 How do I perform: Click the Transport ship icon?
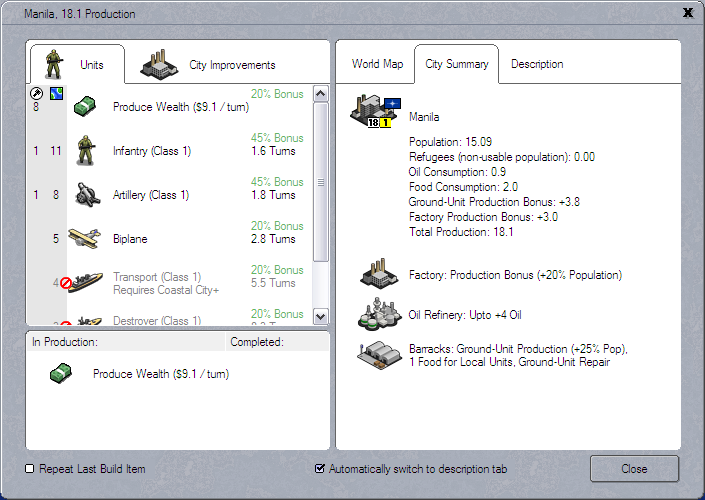[x=85, y=282]
